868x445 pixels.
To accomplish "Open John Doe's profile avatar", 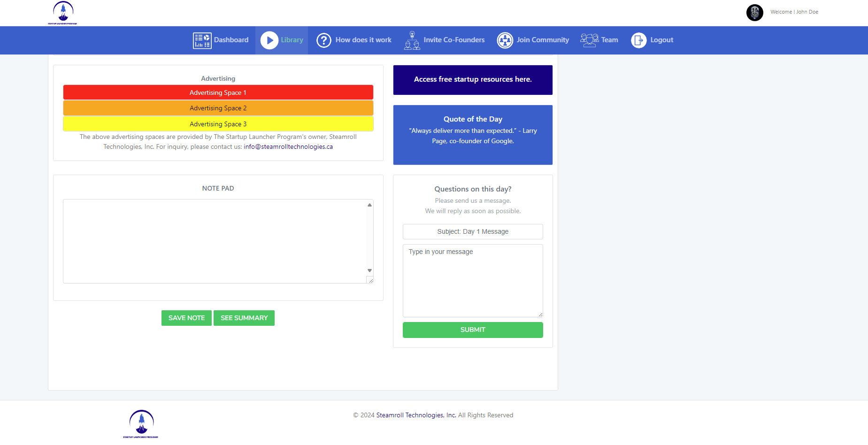I will pyautogui.click(x=754, y=13).
